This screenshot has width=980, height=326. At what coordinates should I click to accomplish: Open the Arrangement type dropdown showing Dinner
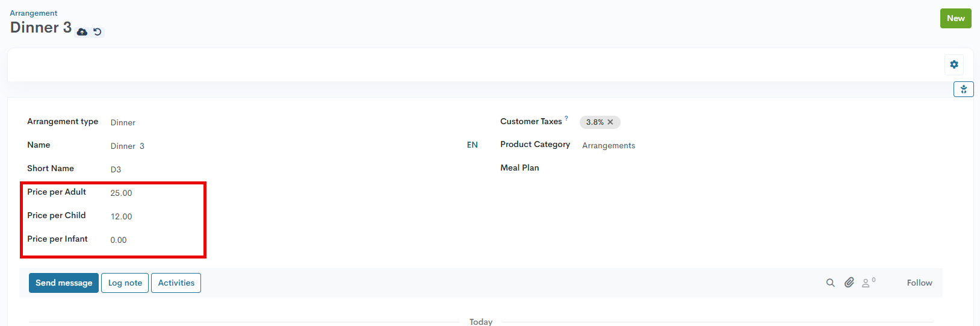coord(283,122)
